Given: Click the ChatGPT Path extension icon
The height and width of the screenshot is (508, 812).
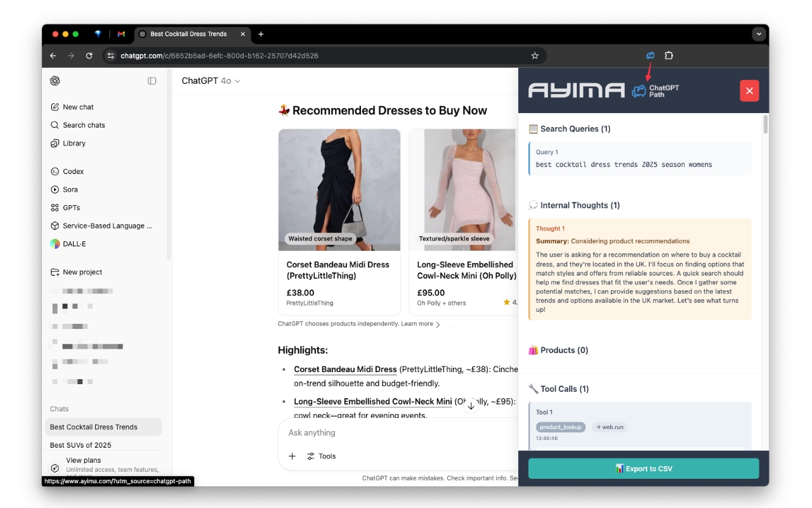Looking at the screenshot, I should tap(650, 56).
